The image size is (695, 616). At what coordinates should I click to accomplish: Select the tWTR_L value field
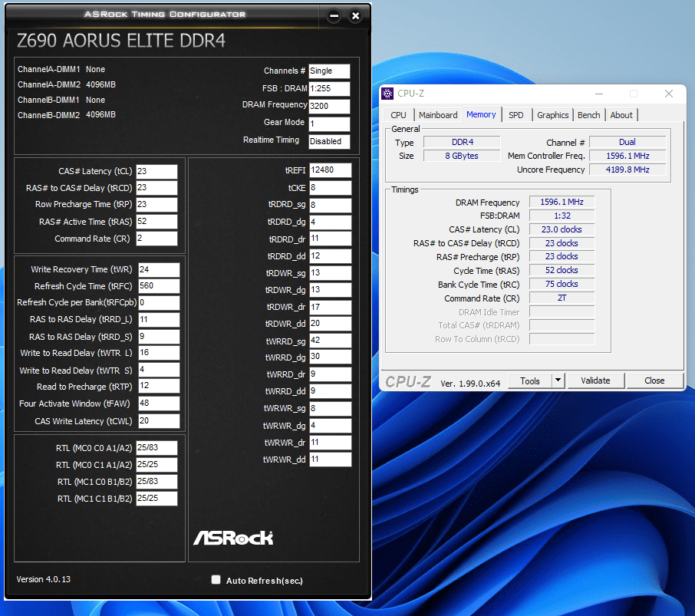(159, 353)
